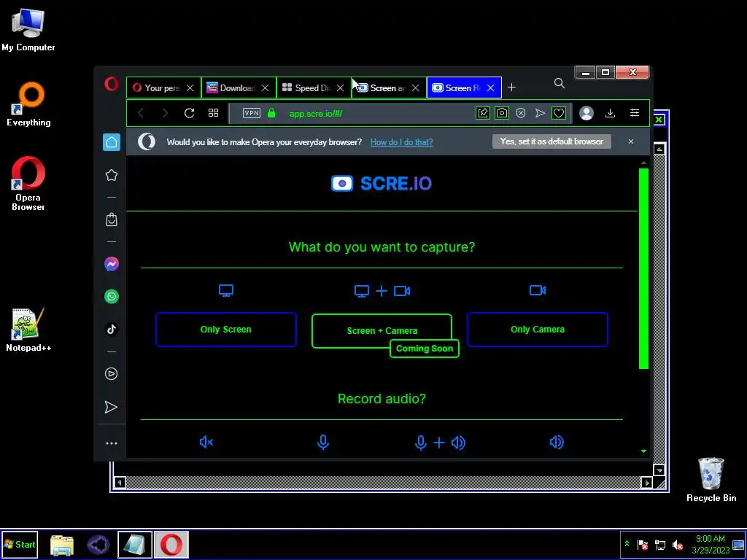Select the microphone-only audio option
747x560 pixels.
click(x=323, y=443)
